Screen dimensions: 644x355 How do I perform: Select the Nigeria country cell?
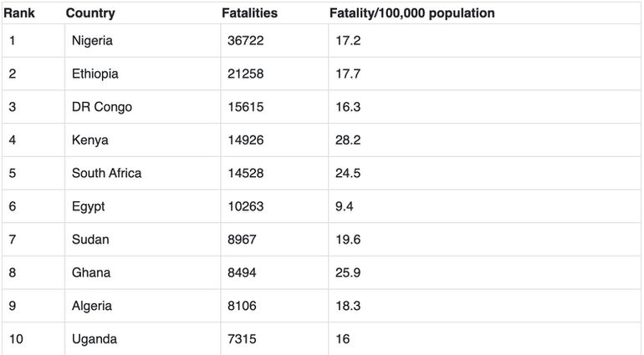click(92, 41)
